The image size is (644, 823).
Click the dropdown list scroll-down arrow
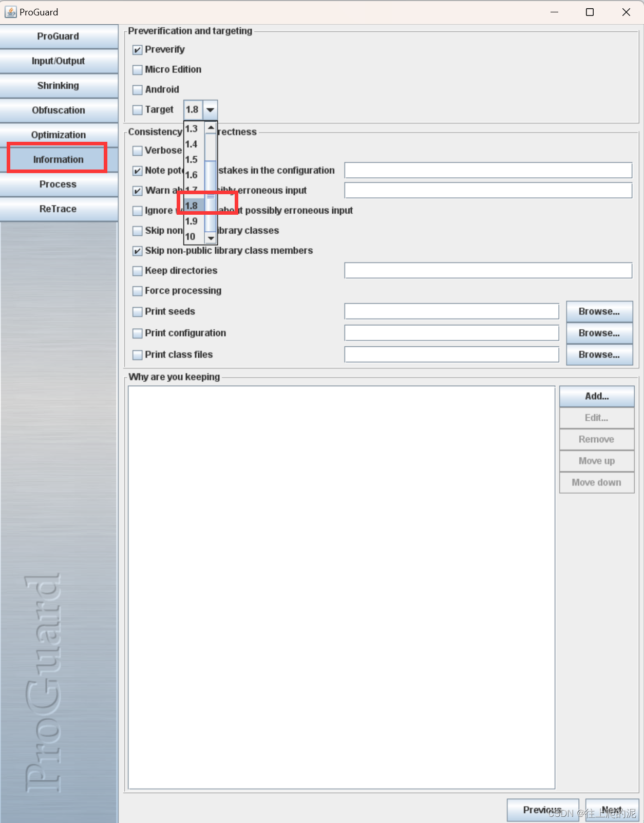211,238
